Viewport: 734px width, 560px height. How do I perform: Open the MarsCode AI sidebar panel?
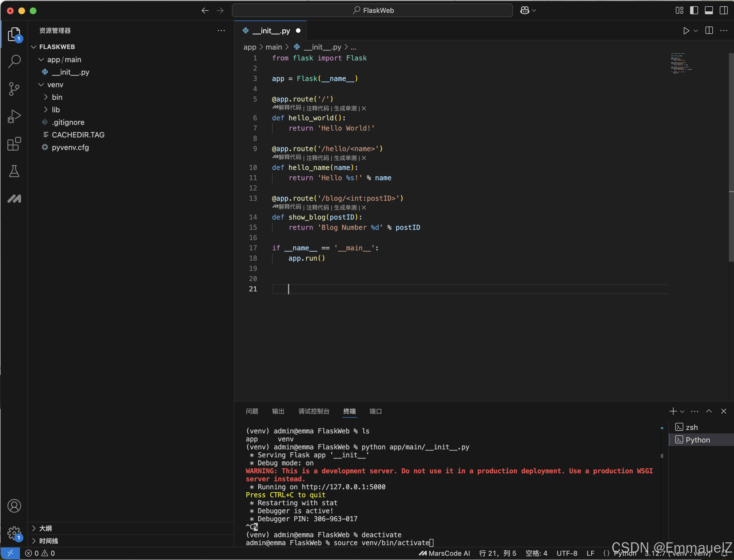point(14,199)
